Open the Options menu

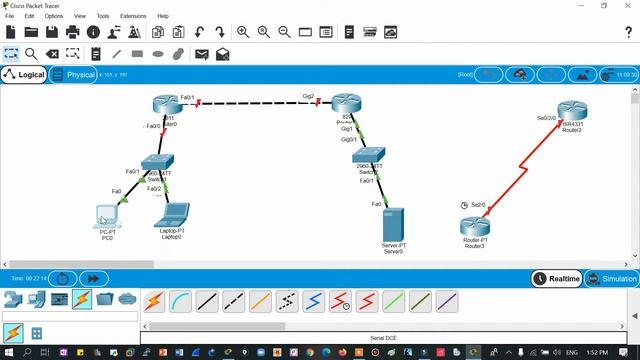[x=54, y=16]
